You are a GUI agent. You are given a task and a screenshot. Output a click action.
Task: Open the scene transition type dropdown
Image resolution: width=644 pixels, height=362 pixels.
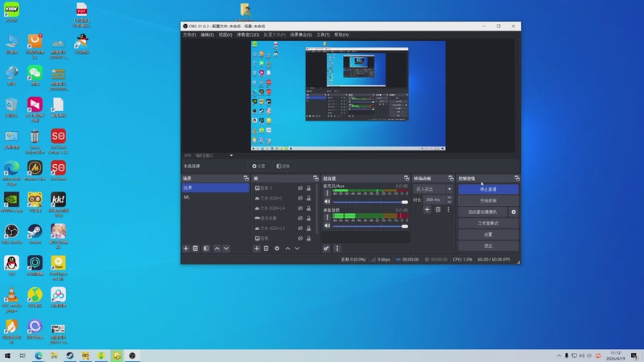pos(433,189)
